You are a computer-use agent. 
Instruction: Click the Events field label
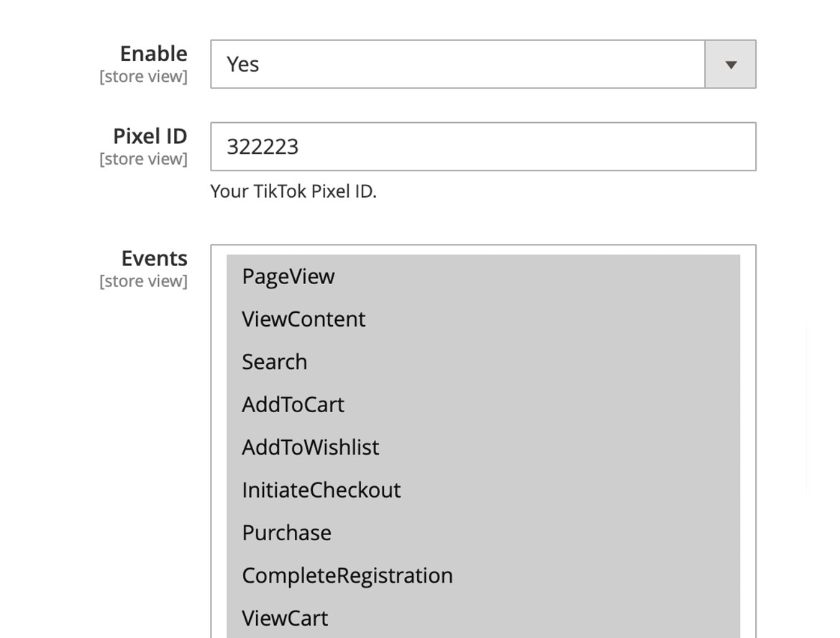coord(154,258)
